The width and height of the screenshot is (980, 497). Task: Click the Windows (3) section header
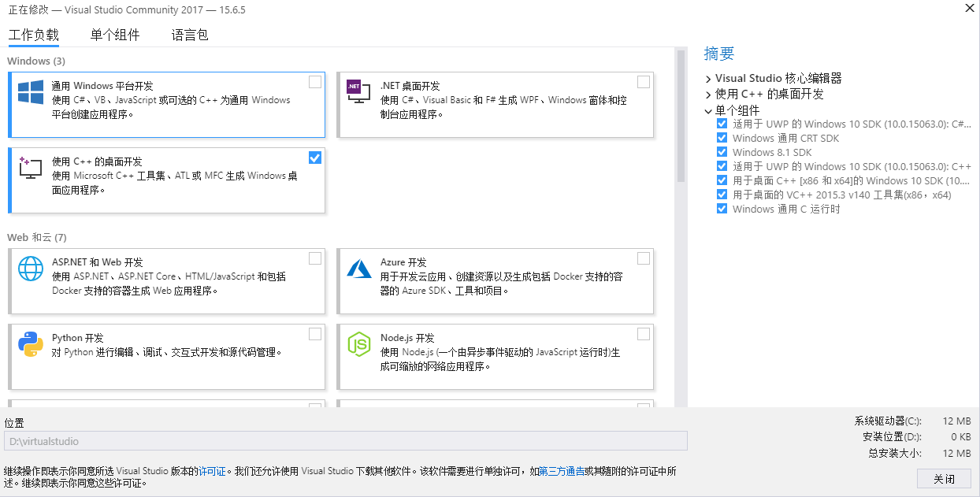(36, 61)
